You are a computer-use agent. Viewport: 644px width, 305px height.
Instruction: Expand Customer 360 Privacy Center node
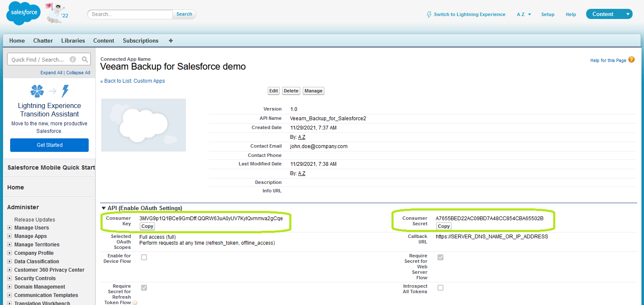point(10,270)
